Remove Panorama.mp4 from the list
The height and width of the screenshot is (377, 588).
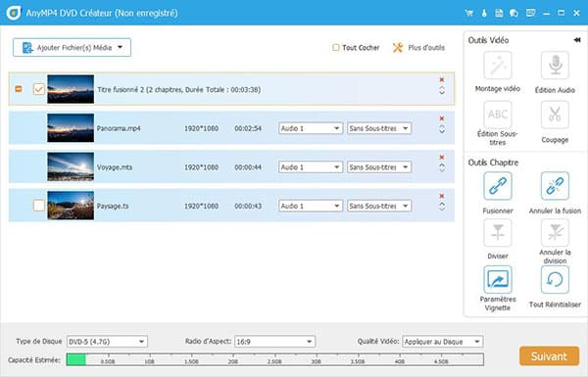point(442,118)
